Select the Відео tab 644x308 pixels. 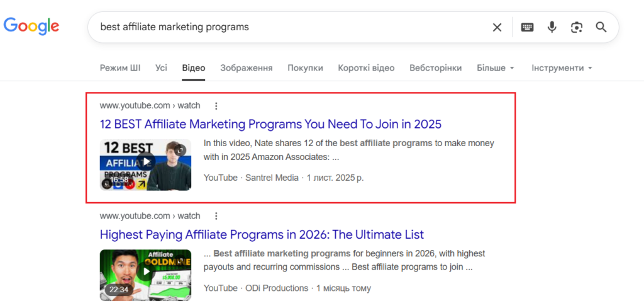point(194,68)
